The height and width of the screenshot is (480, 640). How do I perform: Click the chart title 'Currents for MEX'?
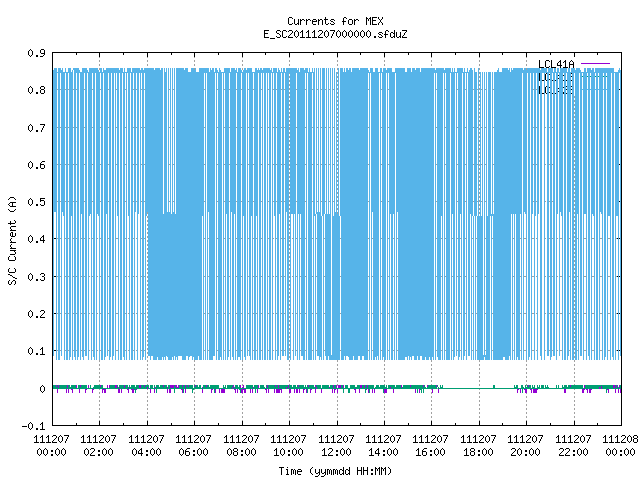[x=335, y=21]
